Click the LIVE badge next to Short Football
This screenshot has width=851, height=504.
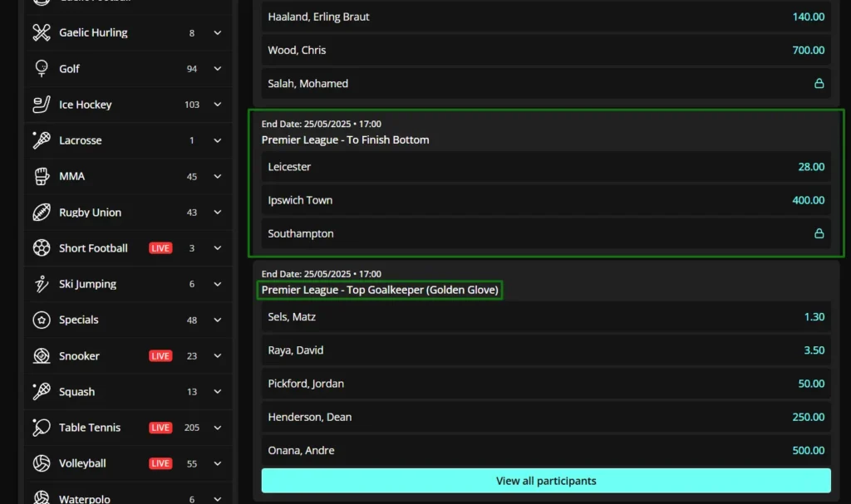pos(160,248)
